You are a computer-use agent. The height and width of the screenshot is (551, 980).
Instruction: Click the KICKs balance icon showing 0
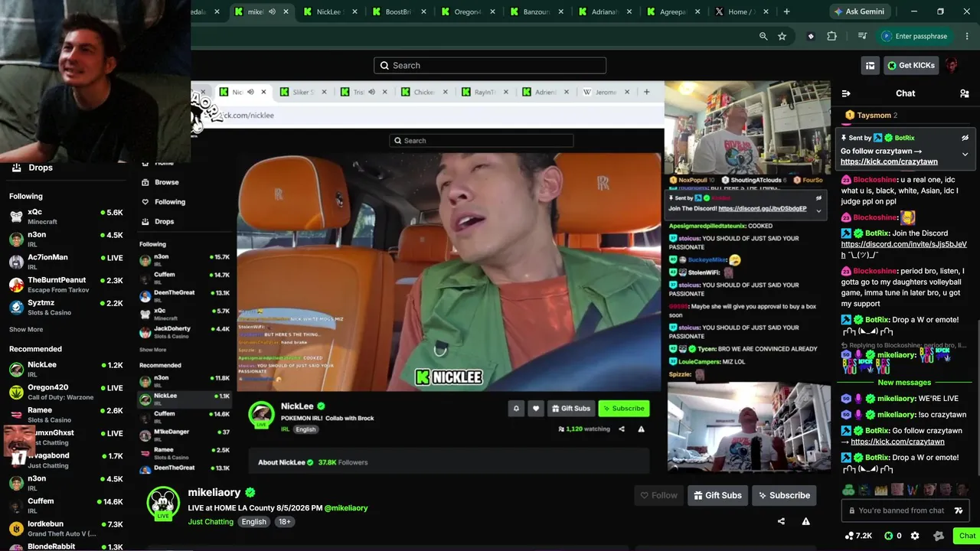pyautogui.click(x=893, y=536)
